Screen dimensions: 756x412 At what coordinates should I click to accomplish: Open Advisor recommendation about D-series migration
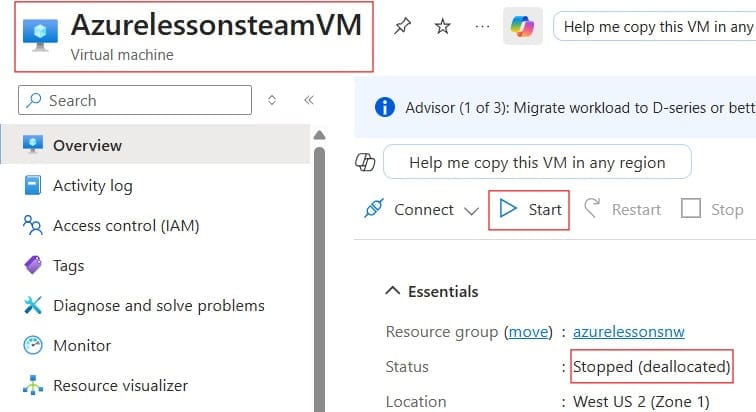(580, 107)
